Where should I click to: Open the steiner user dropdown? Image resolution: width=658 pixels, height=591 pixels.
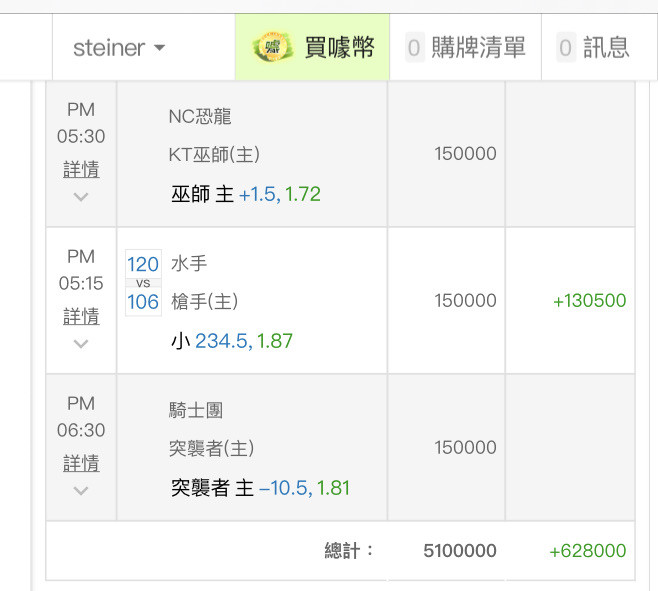119,47
